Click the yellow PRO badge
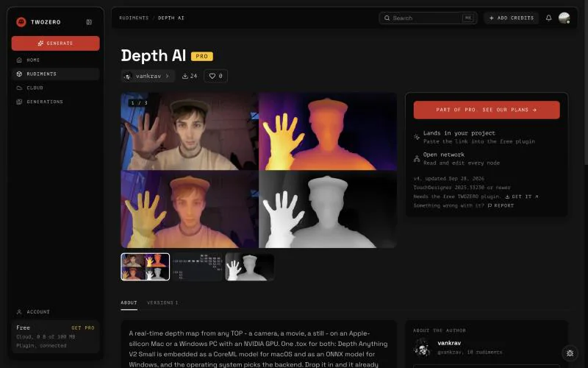Image resolution: width=588 pixels, height=368 pixels. 201,57
